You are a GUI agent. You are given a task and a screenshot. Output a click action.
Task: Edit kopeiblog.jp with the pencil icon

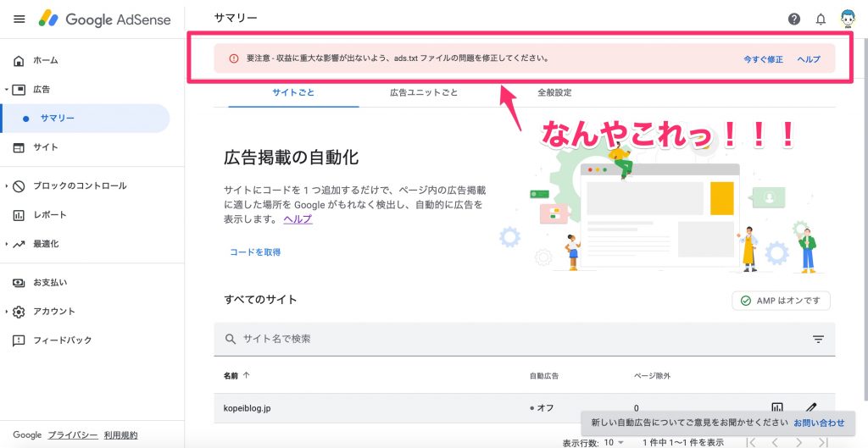[810, 408]
